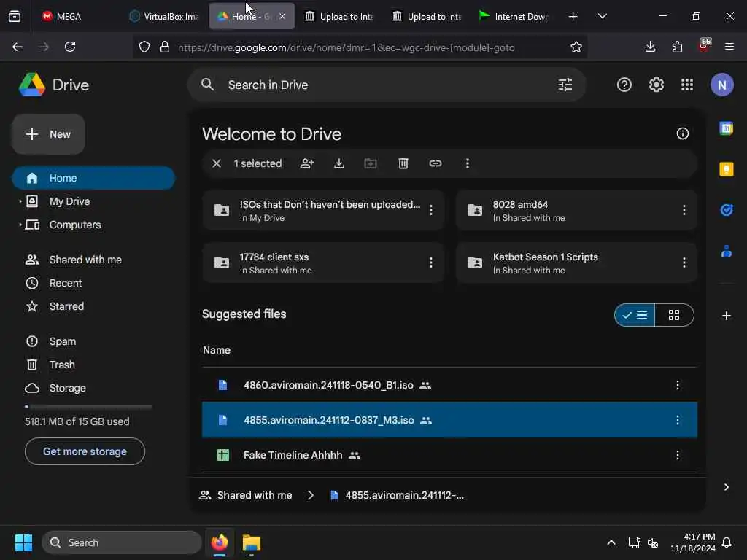Open search options filter icon
The height and width of the screenshot is (560, 747).
tap(565, 85)
